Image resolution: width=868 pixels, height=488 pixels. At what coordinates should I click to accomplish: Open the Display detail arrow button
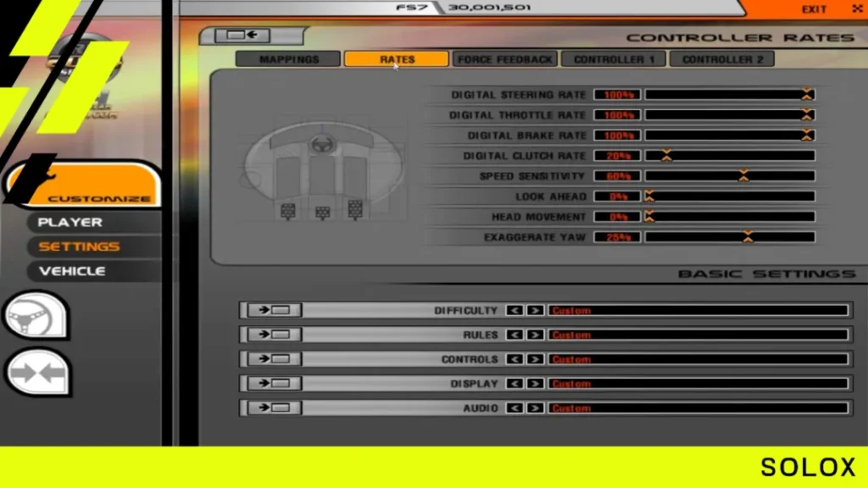[x=275, y=384]
